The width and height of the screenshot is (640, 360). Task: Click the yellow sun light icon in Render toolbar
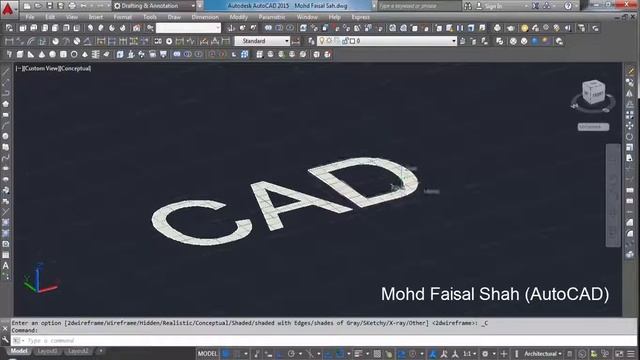pyautogui.click(x=524, y=28)
